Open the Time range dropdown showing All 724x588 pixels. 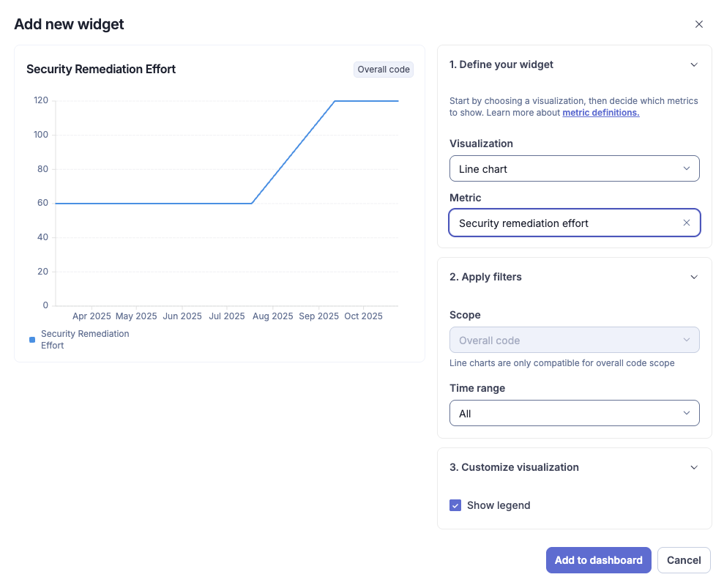click(574, 413)
